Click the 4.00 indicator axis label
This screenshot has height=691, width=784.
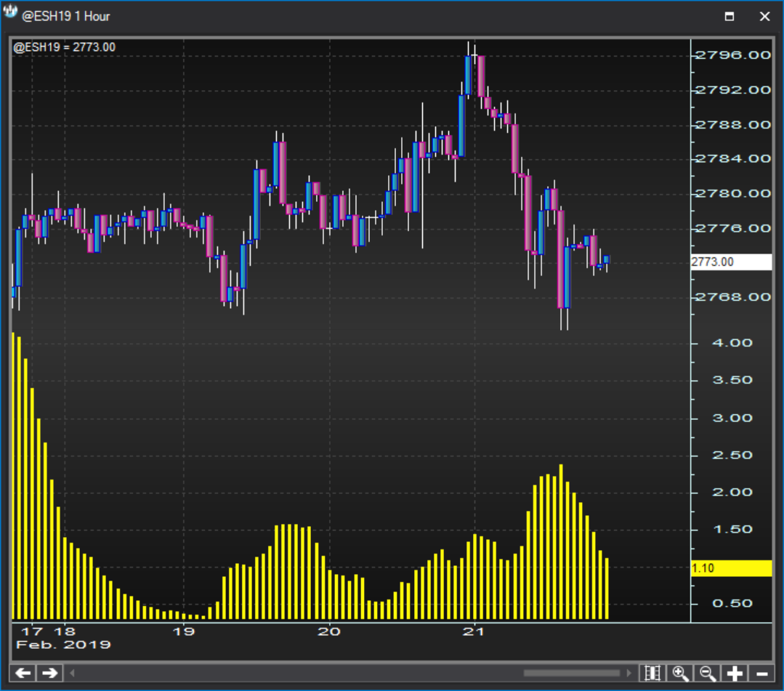732,343
